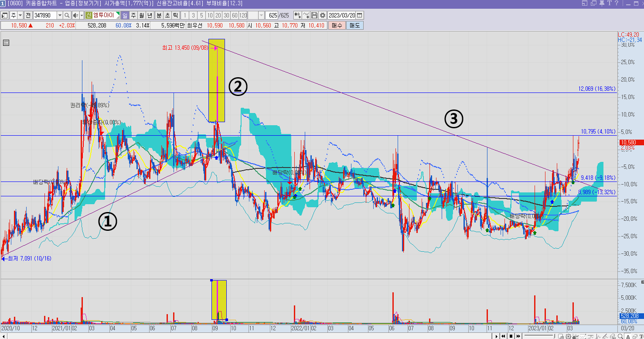Click the date field 2023/03/20
This screenshot has width=644, height=339.
tap(342, 15)
